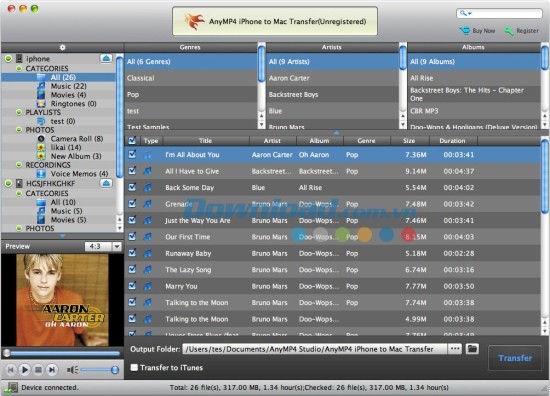Sort by Artist column
550x396 pixels.
click(272, 141)
